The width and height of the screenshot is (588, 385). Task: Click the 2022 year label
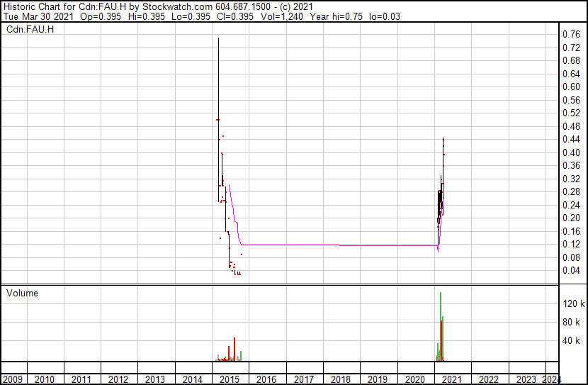pos(489,379)
